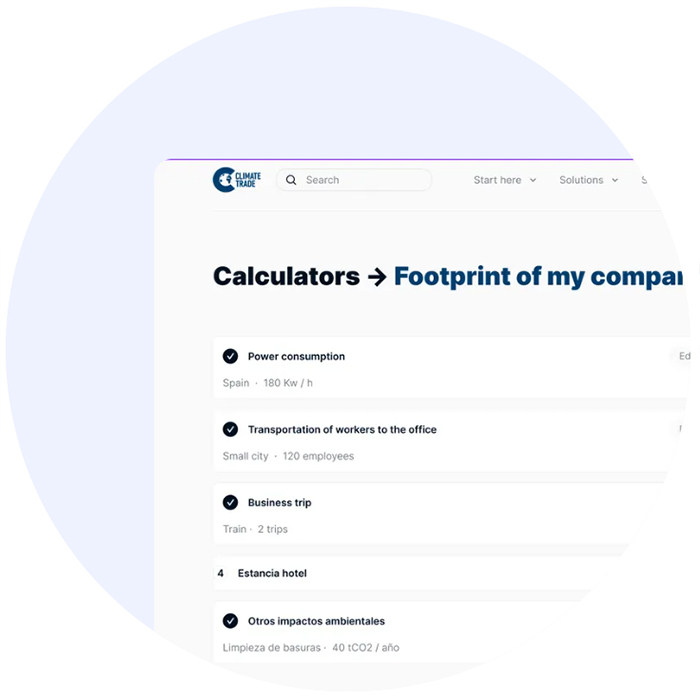Toggle the Transportation of workers checkmark

tap(230, 429)
